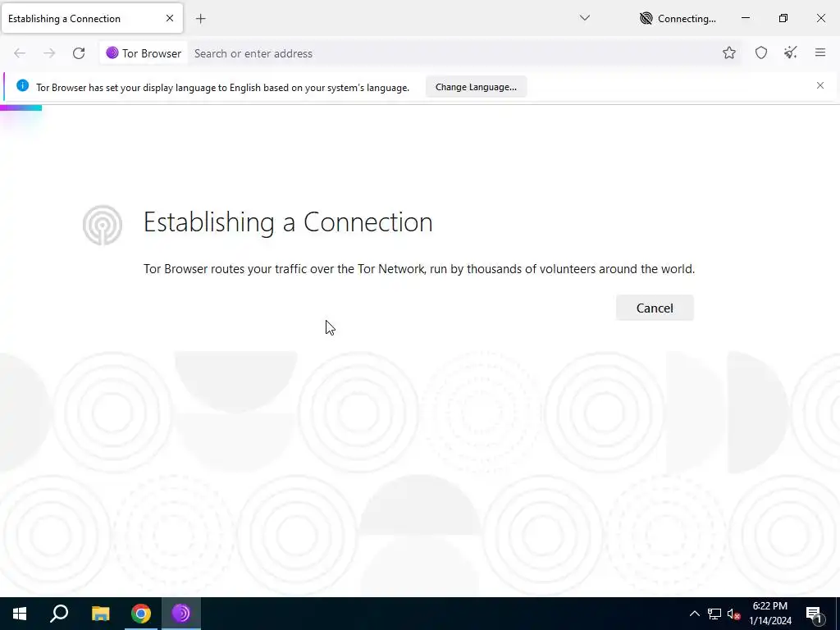
Task: Click the network status tray icon
Action: [714, 614]
